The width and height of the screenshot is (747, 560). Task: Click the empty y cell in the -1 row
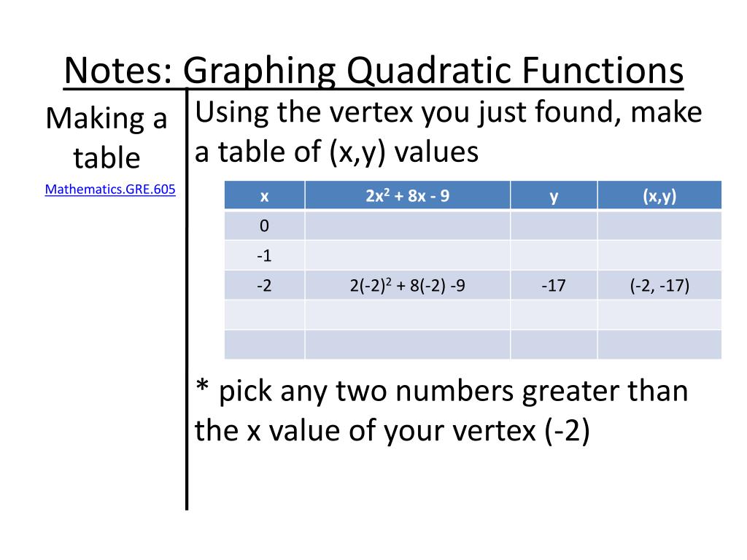click(x=554, y=256)
